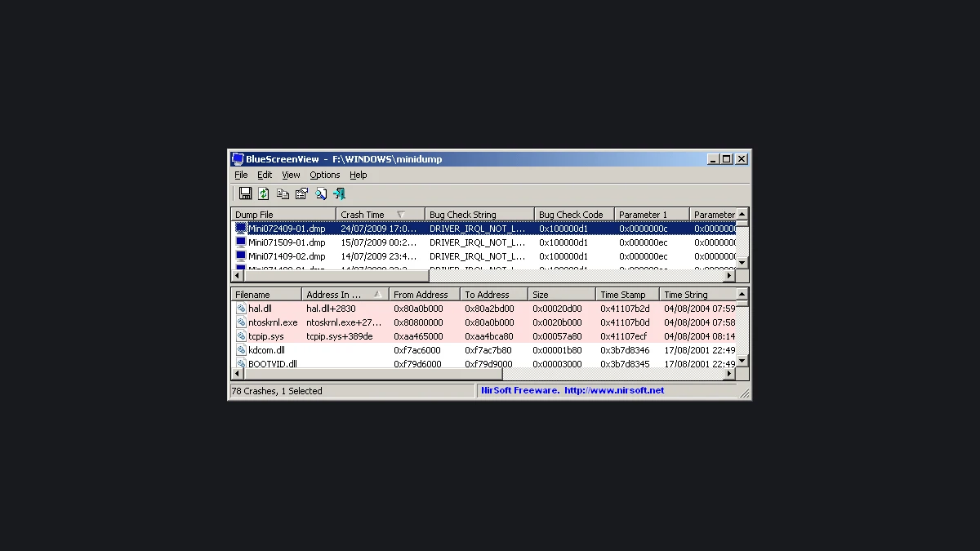This screenshot has height=551, width=980.
Task: Click the Save Selected Items toolbar icon
Action: [x=245, y=193]
